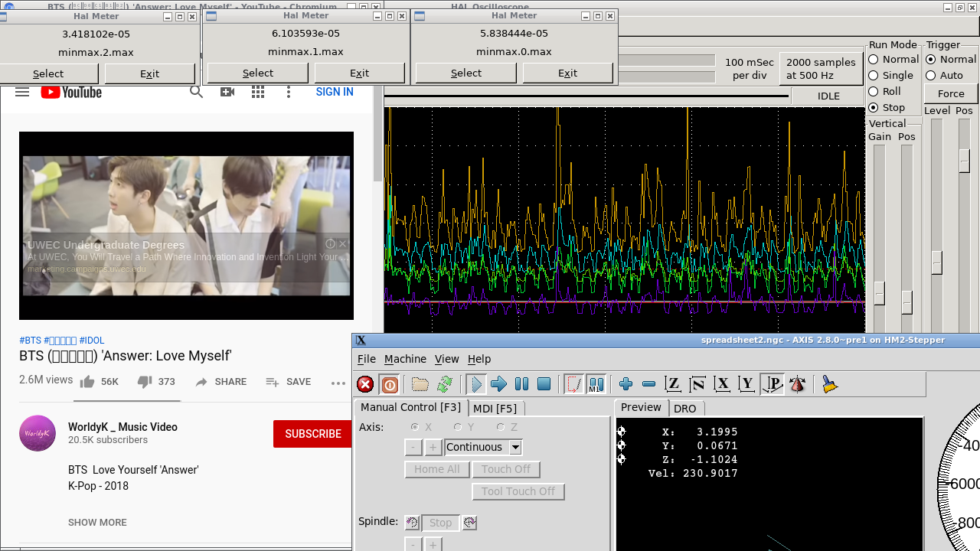Viewport: 980px width, 551px height.
Task: Like the BTS video thumbs up
Action: pyautogui.click(x=87, y=382)
